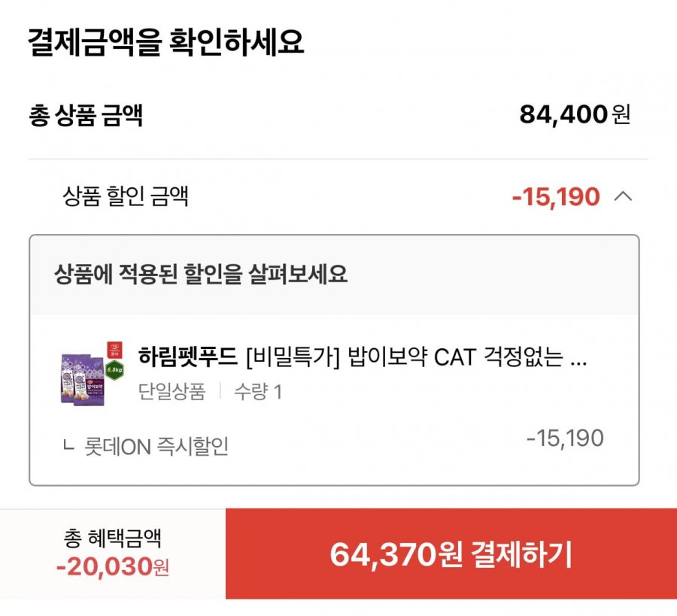Click the 결제금액을 확인하세요 heading
This screenshot has width=677, height=616.
coord(165,43)
